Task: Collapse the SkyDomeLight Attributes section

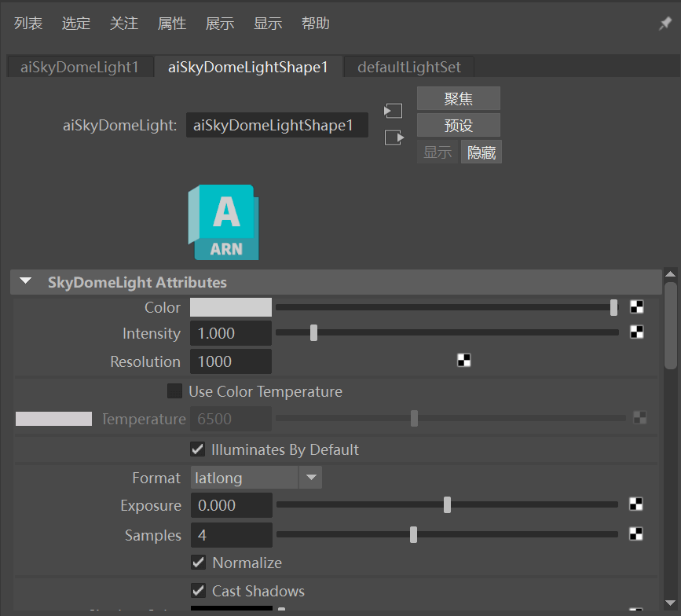Action: [27, 282]
